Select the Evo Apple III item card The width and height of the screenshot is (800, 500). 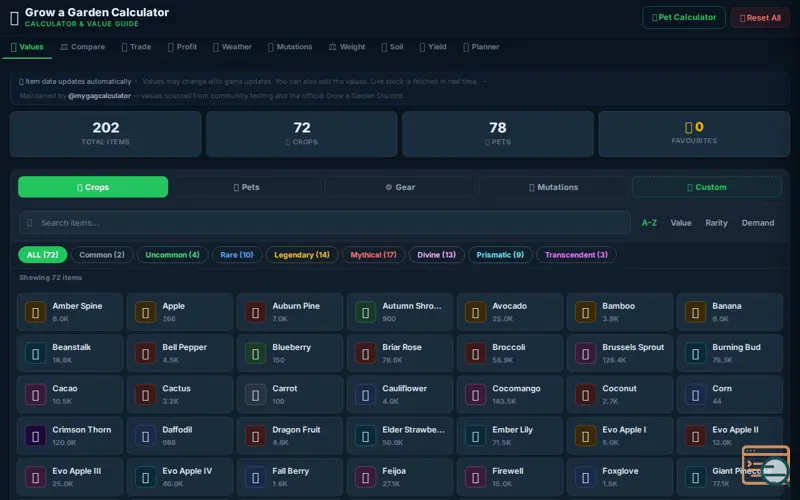coord(70,478)
